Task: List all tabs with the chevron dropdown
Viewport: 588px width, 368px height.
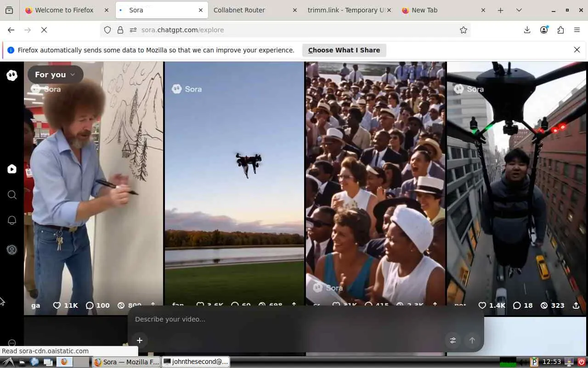Action: (x=519, y=10)
